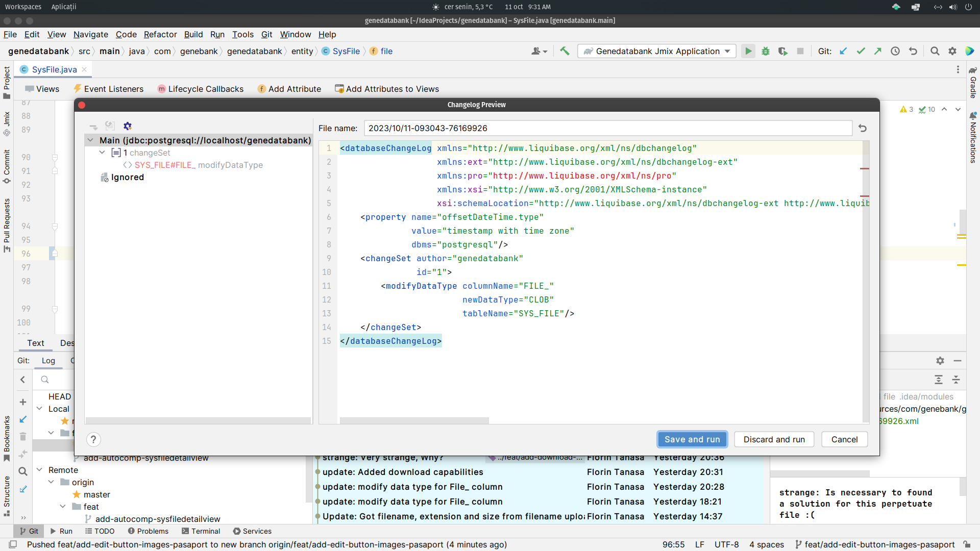Open Workspaces in top bar
The height and width of the screenshot is (551, 980).
(x=23, y=7)
